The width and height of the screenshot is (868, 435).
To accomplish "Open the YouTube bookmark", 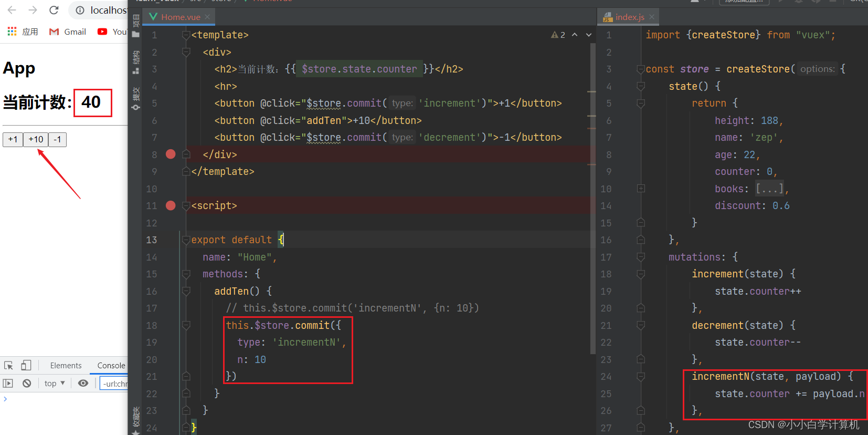I will (x=112, y=32).
